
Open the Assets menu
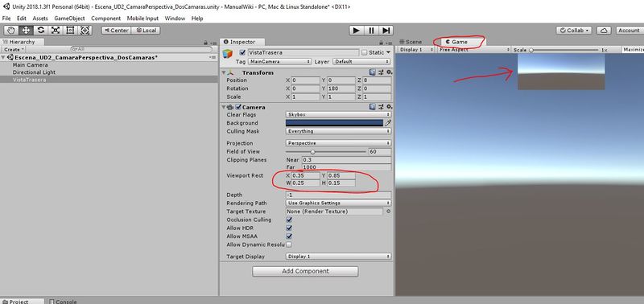(40, 18)
